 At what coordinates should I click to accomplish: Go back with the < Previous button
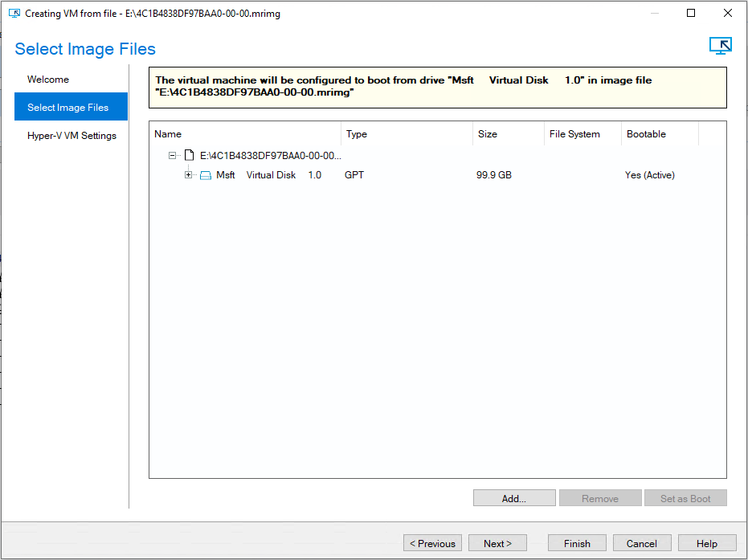(432, 544)
